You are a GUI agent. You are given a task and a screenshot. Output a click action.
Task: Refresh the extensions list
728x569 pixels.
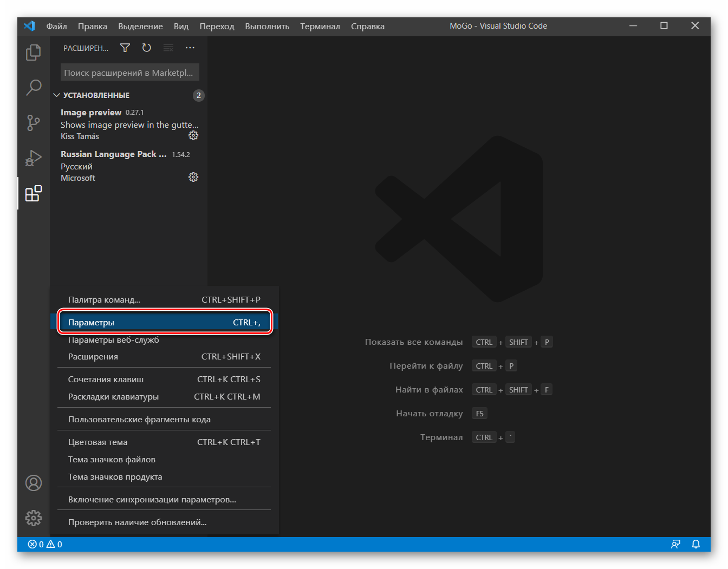pyautogui.click(x=147, y=48)
